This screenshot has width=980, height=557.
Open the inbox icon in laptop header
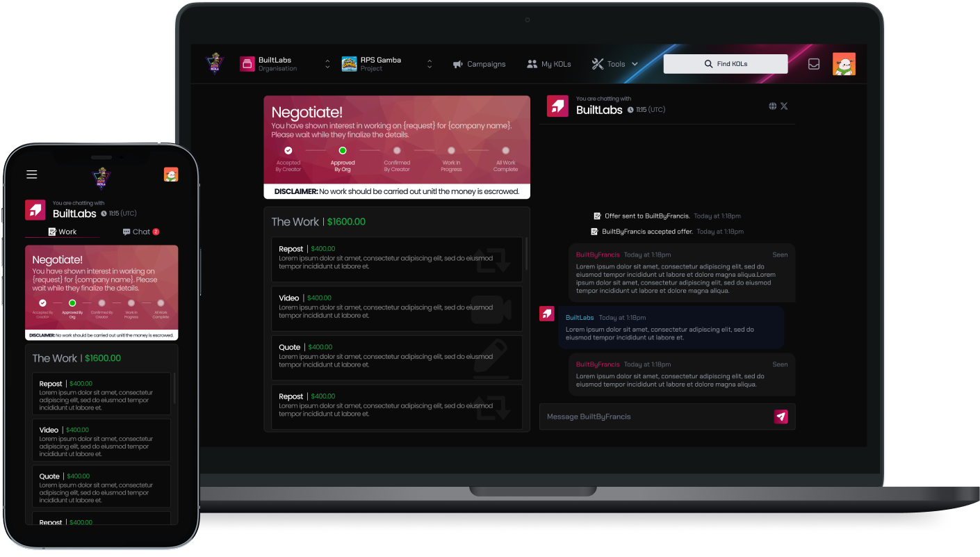pos(814,64)
